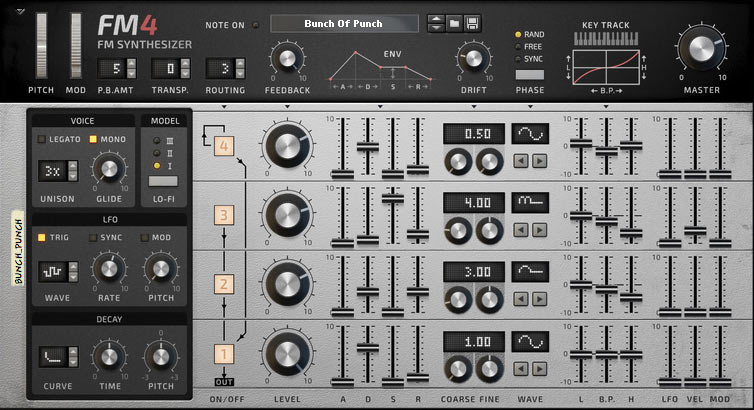The width and height of the screenshot is (754, 410).
Task: Click the save patch floppy icon
Action: 472,23
